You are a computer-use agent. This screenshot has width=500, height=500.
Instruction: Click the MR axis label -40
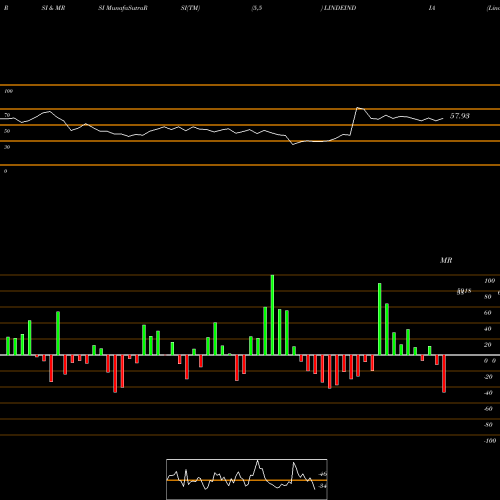(488, 393)
